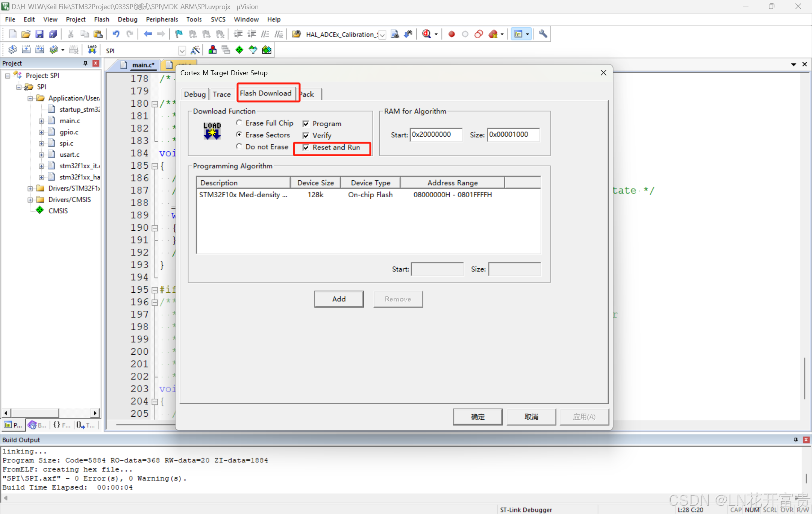Uncheck the Reset and Run checkbox

[306, 148]
